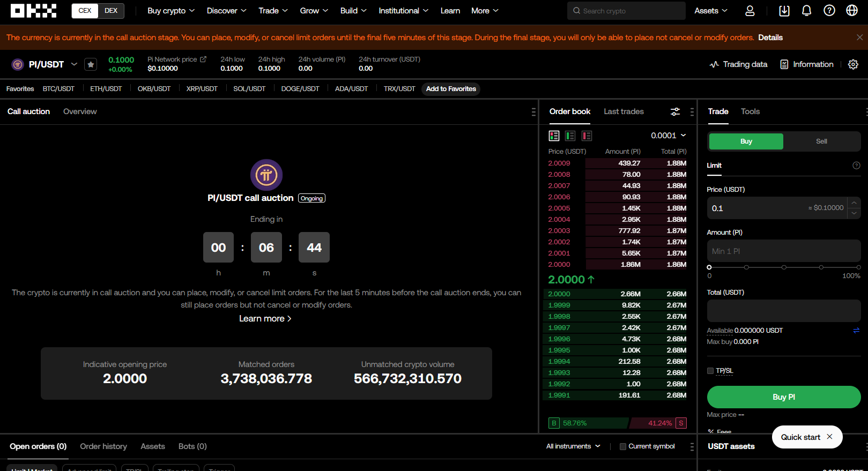This screenshot has width=868, height=471.
Task: Click the Pi coin icon beside PI/USDT
Action: [x=18, y=64]
